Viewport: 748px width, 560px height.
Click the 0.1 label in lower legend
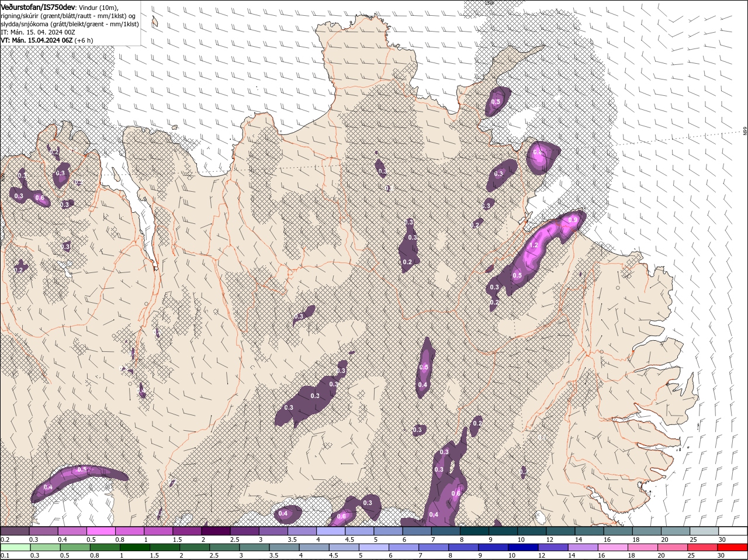pos(5,555)
